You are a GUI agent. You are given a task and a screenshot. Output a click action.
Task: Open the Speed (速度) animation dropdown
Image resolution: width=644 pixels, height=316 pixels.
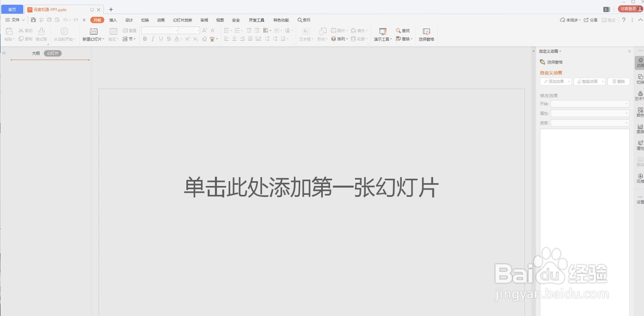pyautogui.click(x=590, y=123)
